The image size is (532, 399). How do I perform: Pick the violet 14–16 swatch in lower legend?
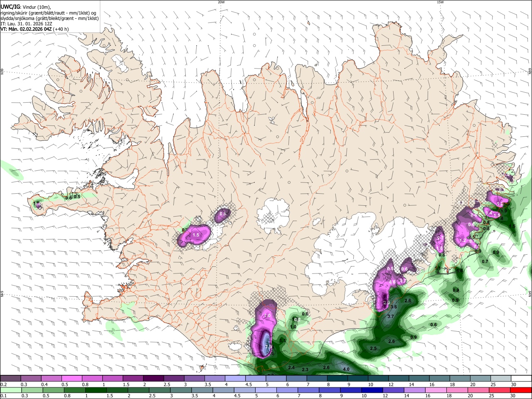pyautogui.click(x=414, y=390)
